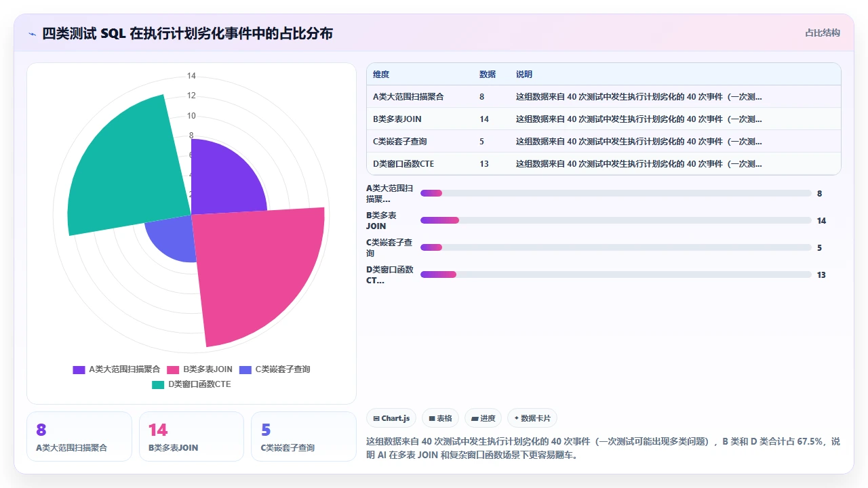Click the value 14 in the table

pyautogui.click(x=484, y=119)
